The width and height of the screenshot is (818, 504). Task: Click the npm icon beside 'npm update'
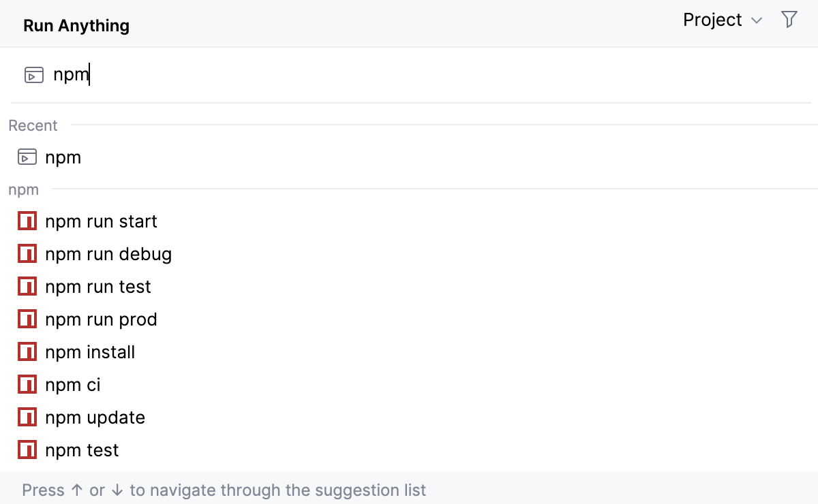point(27,417)
